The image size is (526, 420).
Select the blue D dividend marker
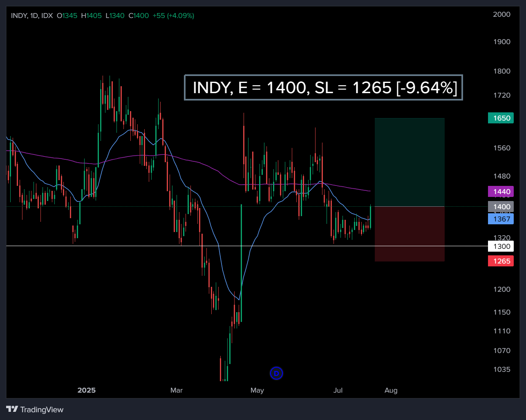tap(276, 373)
